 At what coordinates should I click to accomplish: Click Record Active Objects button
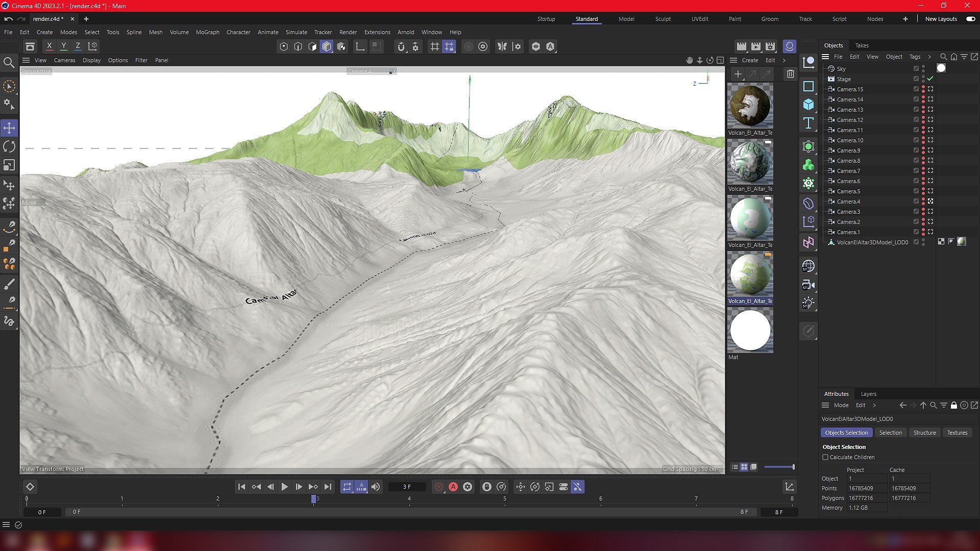[439, 487]
